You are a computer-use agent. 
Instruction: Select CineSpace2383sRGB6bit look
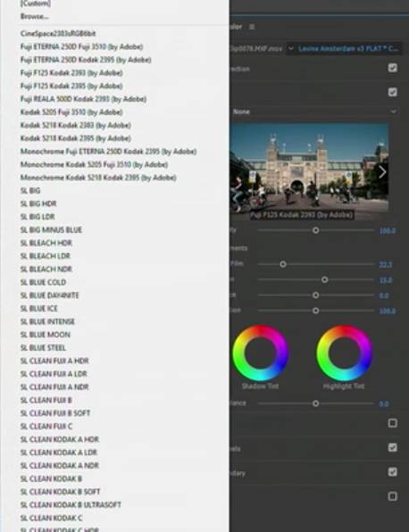(58, 33)
